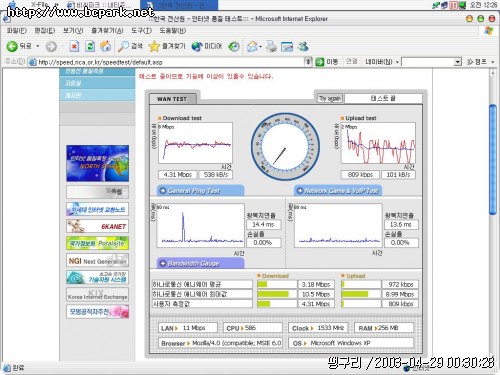Screen dimensions: 500x375
Task: Open Search with the magnifier icon
Action: click(123, 46)
